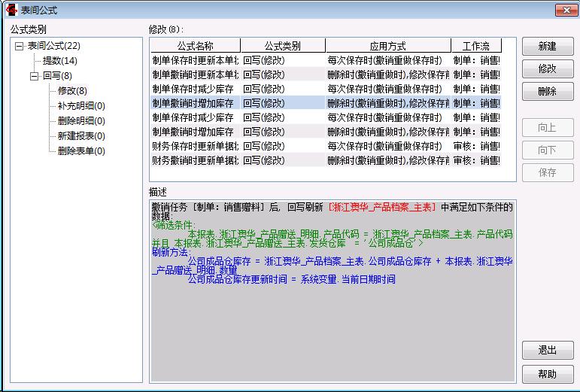Collapse the 表间公式(22) tree node
The height and width of the screenshot is (392, 580).
pos(19,46)
